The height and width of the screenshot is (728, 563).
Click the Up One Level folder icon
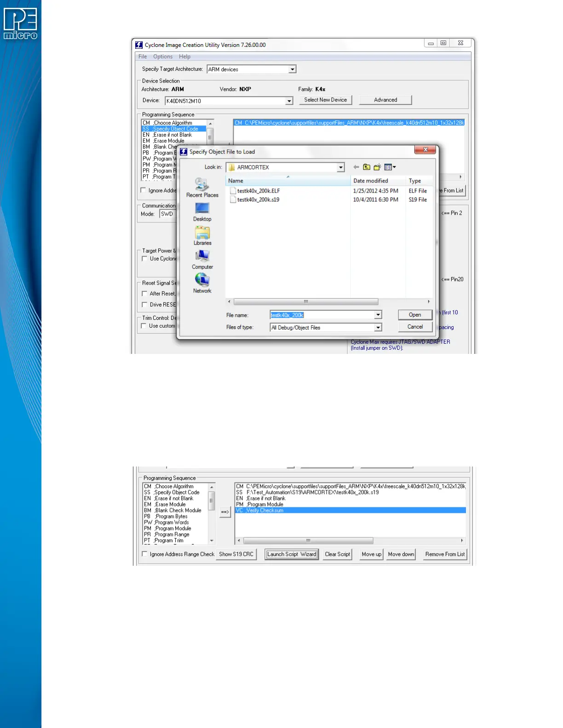coord(367,167)
